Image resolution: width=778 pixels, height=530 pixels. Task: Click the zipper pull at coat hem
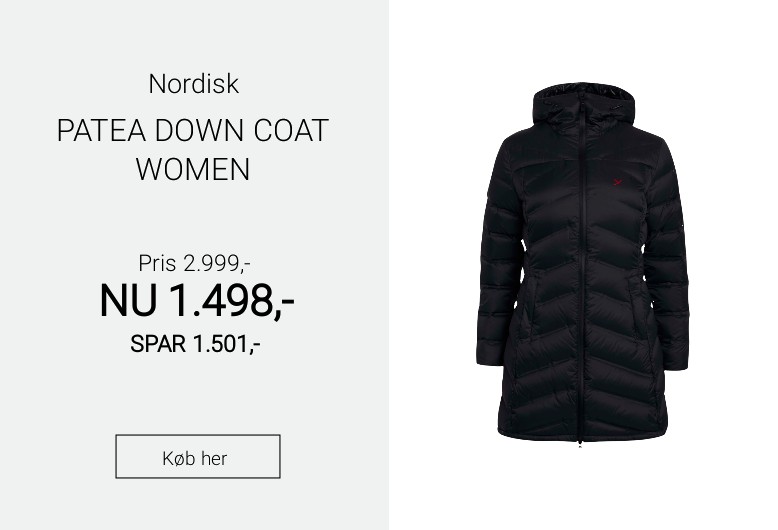[x=580, y=443]
